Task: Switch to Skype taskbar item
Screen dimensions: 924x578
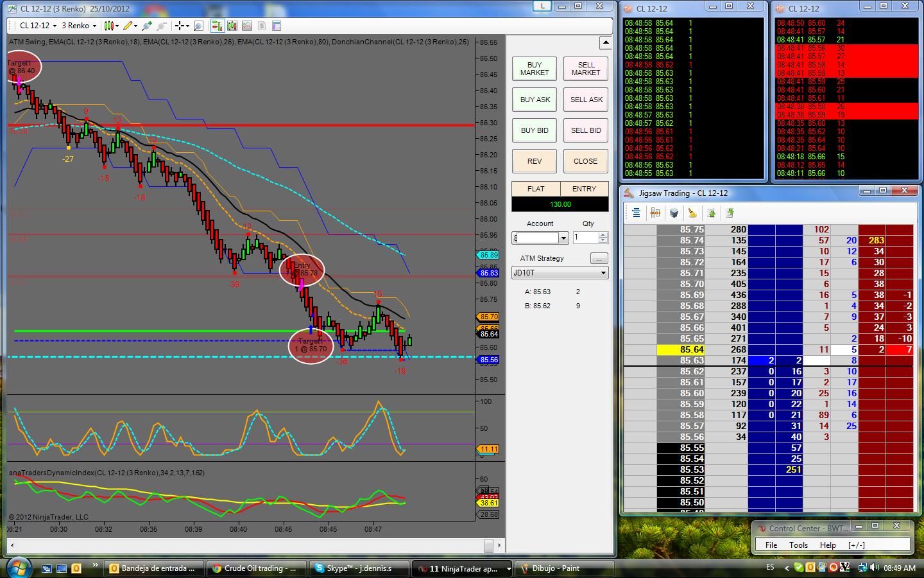Action: tap(359, 568)
